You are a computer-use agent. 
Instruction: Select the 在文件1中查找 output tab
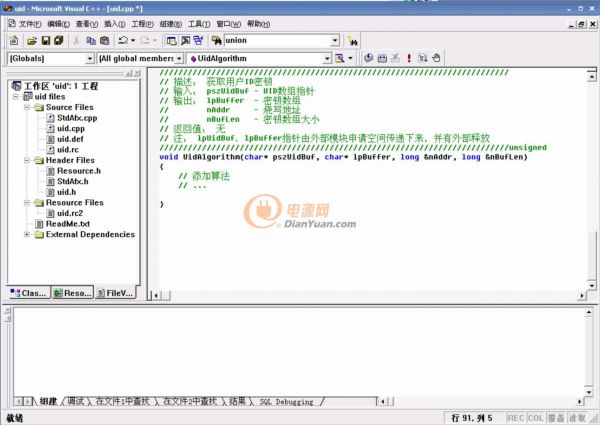point(122,401)
